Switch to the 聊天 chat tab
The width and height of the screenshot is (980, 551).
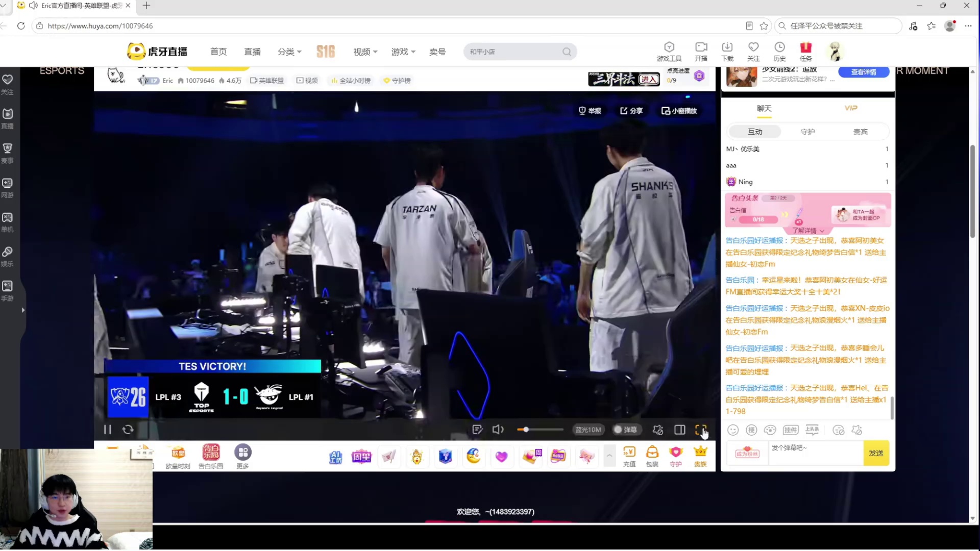tap(764, 108)
